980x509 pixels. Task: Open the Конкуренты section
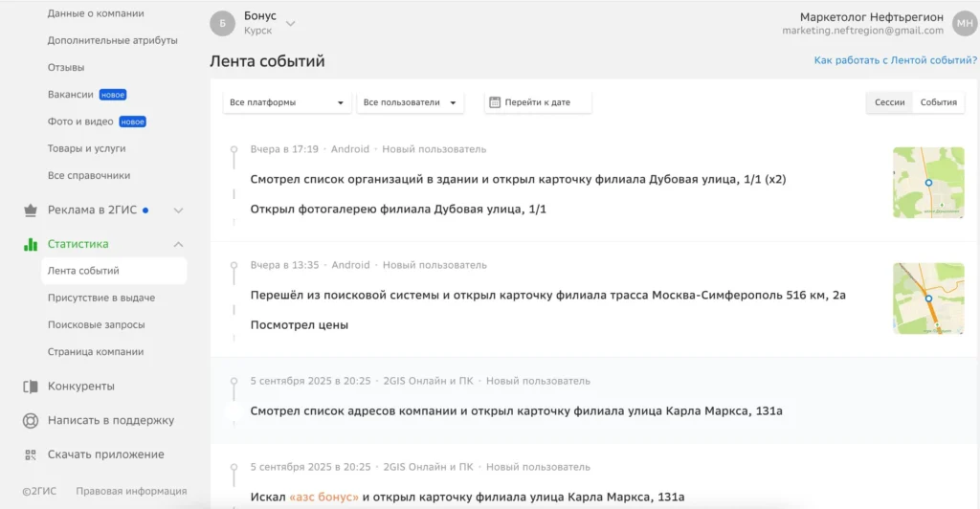[80, 387]
